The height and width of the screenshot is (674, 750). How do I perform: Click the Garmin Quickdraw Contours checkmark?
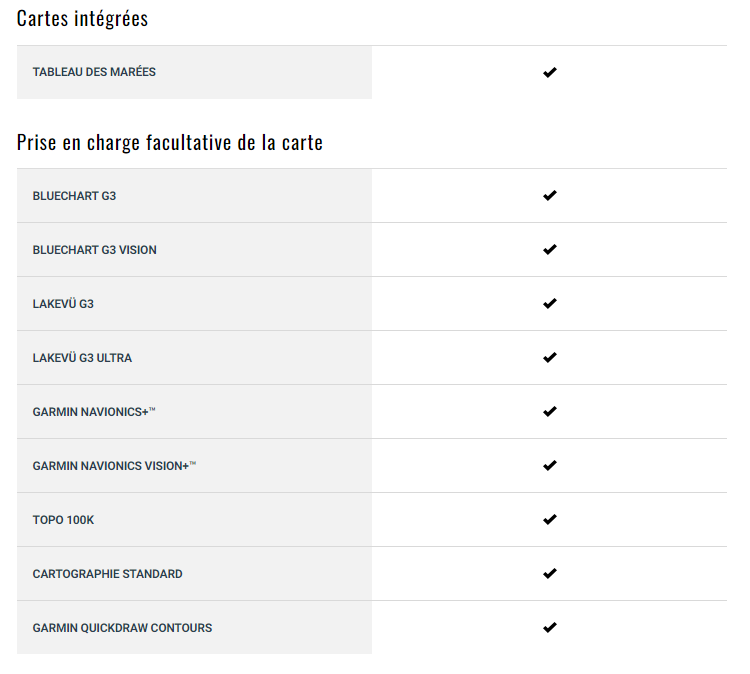coord(550,627)
